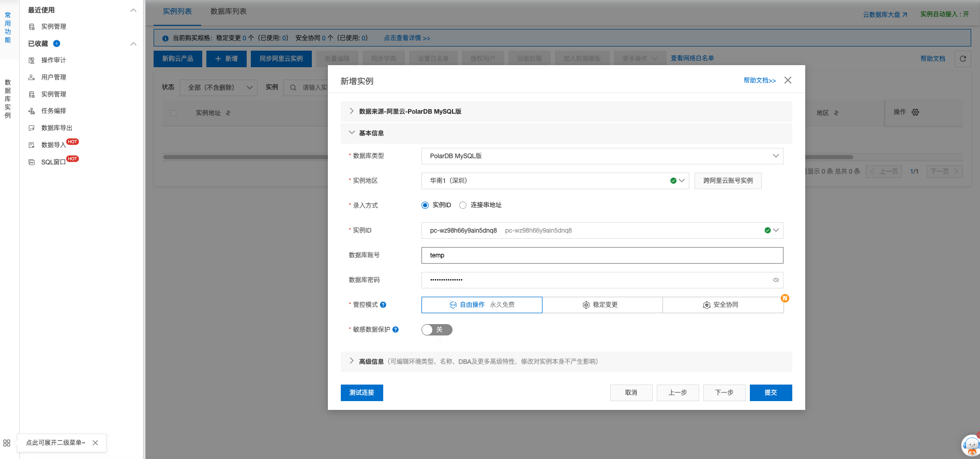980x459 pixels.
Task: Focus the 数据库账号 input field
Action: point(602,255)
